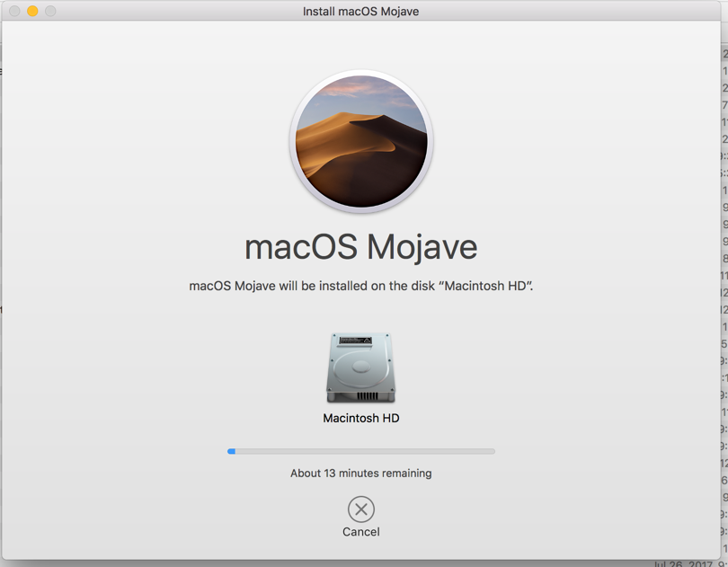Click the installation progress bar
The image size is (728, 567).
point(360,451)
